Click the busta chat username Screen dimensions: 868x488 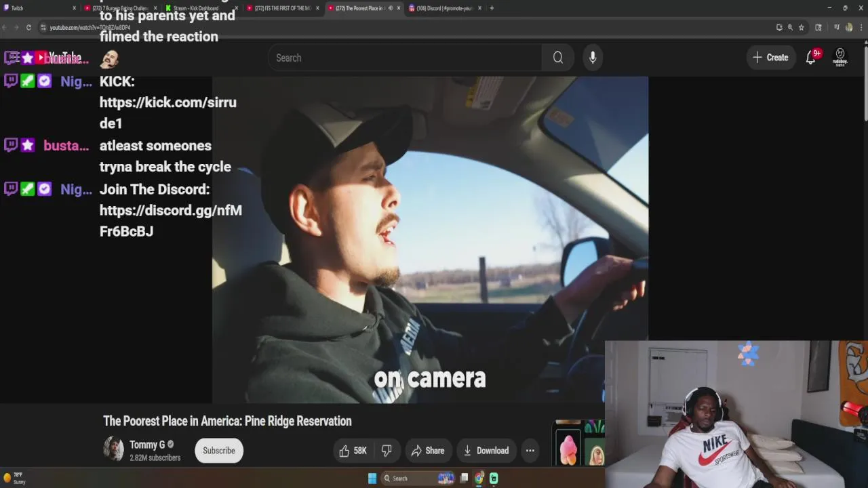point(66,146)
